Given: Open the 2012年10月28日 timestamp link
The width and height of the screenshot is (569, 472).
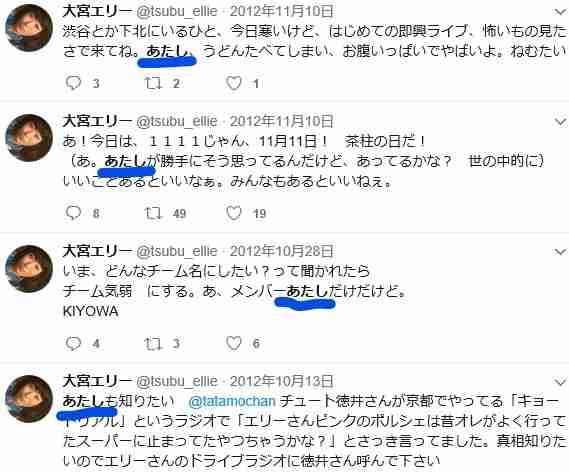Looking at the screenshot, I should coord(282,251).
